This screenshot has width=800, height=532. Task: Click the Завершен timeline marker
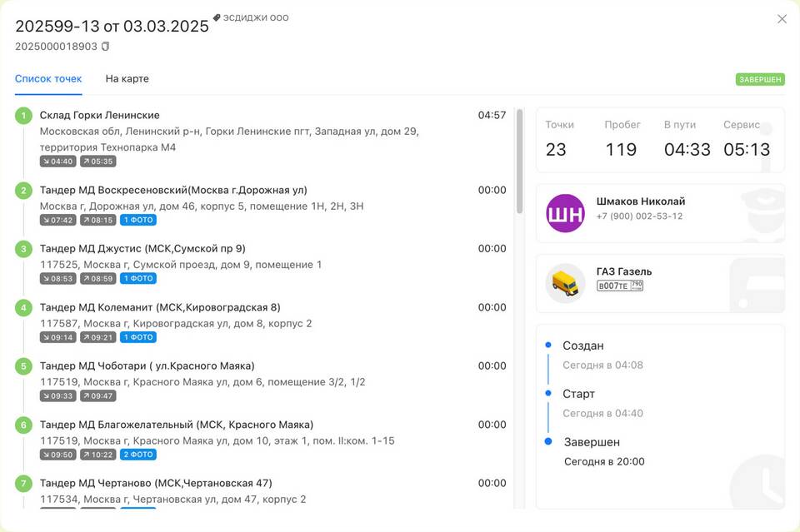tap(548, 441)
